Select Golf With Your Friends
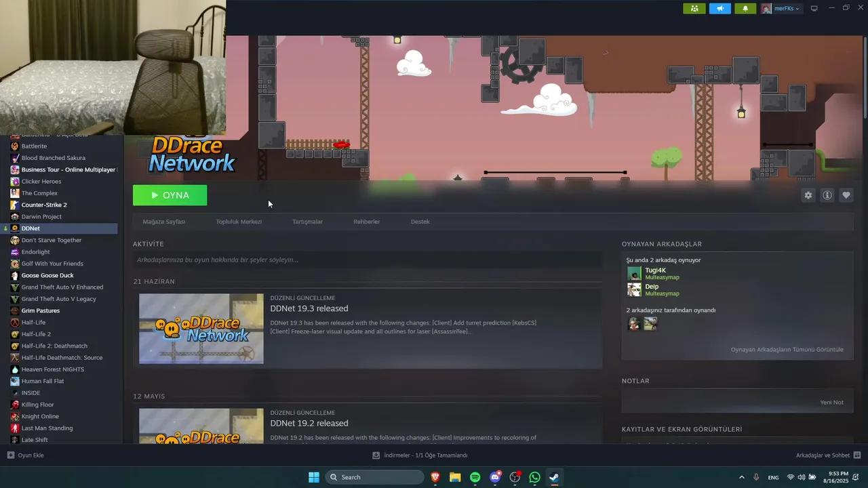This screenshot has width=868, height=488. tap(52, 264)
